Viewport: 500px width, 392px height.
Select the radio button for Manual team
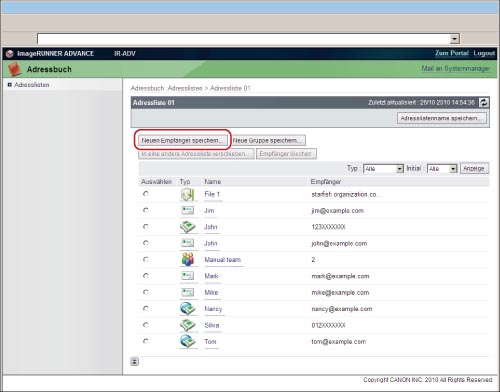146,259
